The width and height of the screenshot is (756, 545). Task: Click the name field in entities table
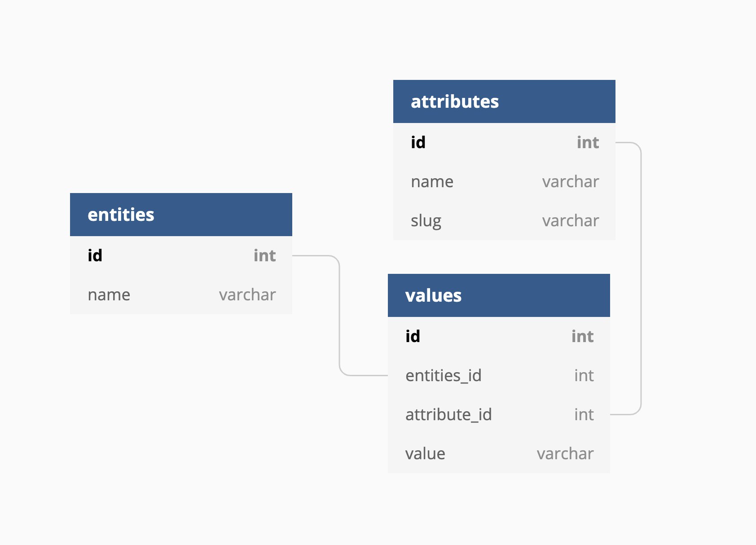click(x=109, y=294)
